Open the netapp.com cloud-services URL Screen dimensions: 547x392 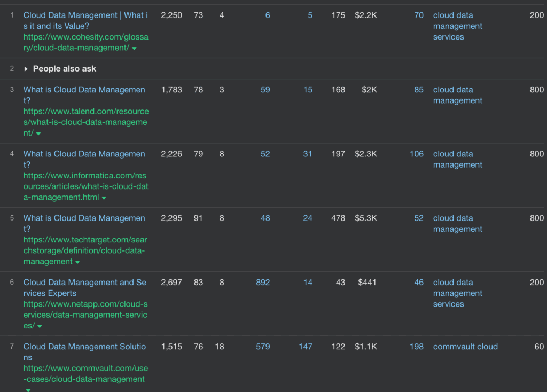(x=85, y=315)
